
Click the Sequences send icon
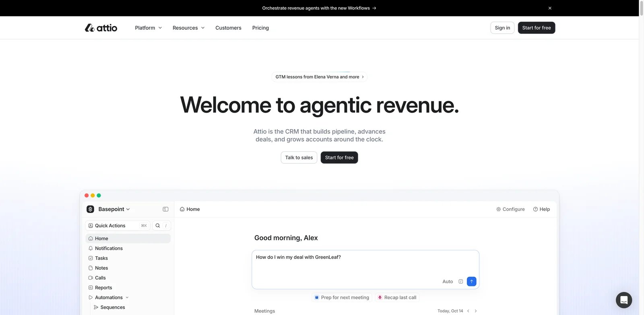[96, 307]
